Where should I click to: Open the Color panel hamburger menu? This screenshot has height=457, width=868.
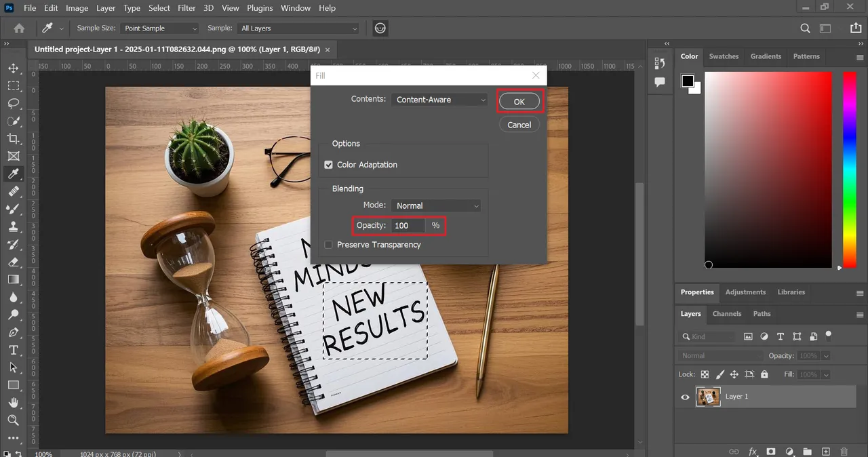(860, 57)
